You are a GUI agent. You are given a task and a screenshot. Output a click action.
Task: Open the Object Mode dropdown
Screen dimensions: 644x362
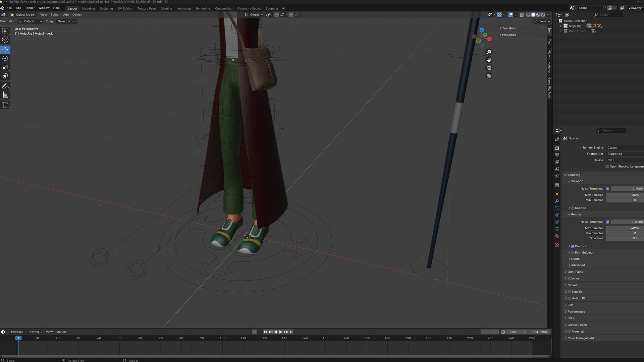[x=23, y=15]
